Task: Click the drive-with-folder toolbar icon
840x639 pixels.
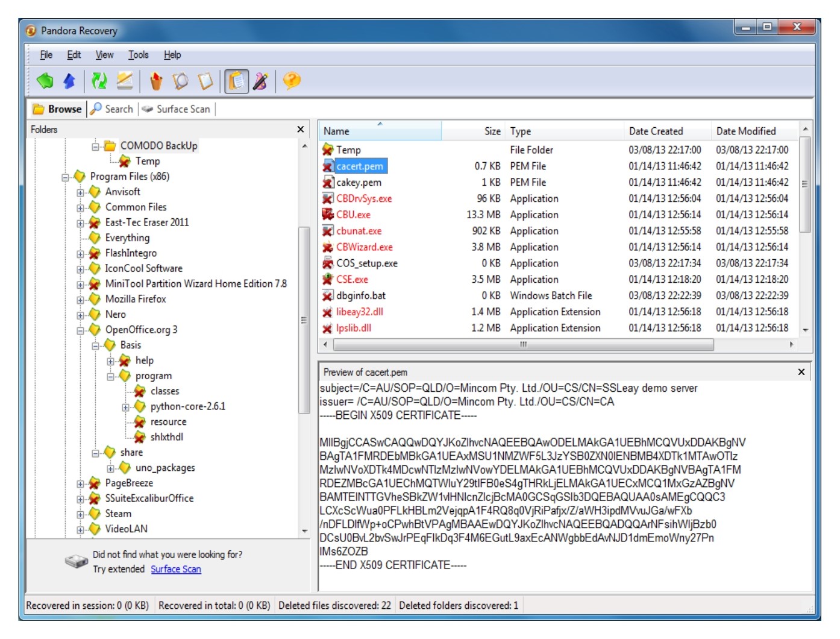Action: (125, 81)
